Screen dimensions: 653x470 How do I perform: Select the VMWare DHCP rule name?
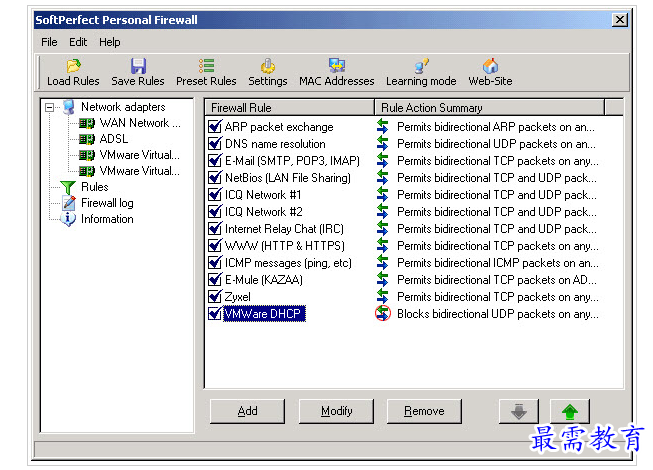(264, 313)
